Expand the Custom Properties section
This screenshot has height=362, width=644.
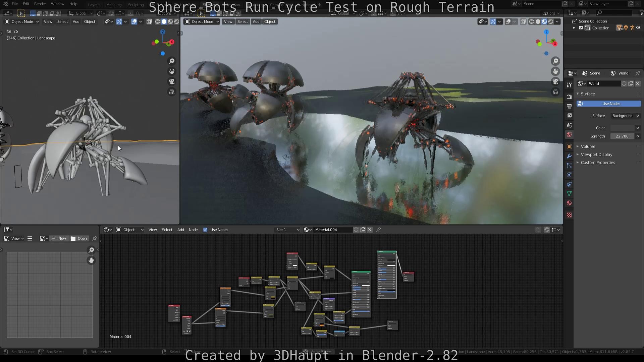598,163
